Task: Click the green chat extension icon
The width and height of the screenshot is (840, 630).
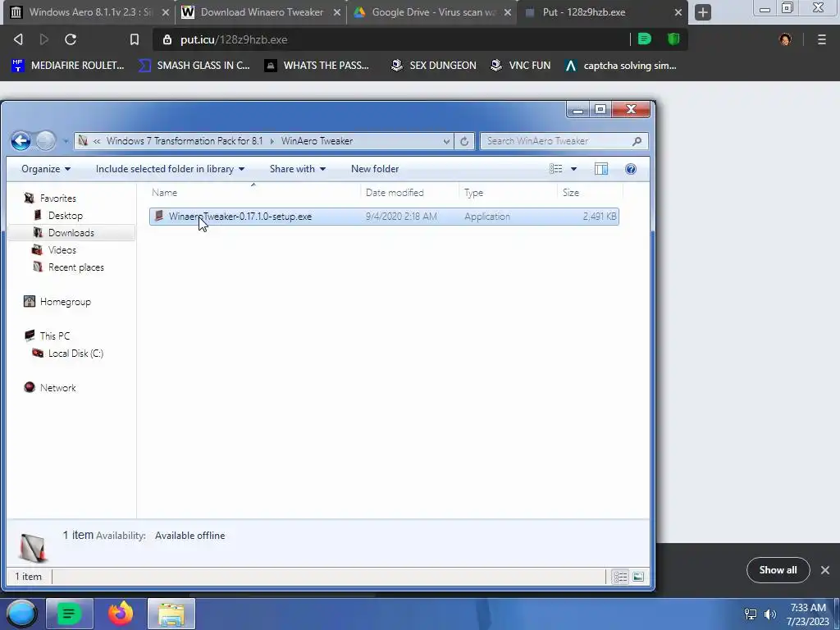Action: [x=645, y=39]
